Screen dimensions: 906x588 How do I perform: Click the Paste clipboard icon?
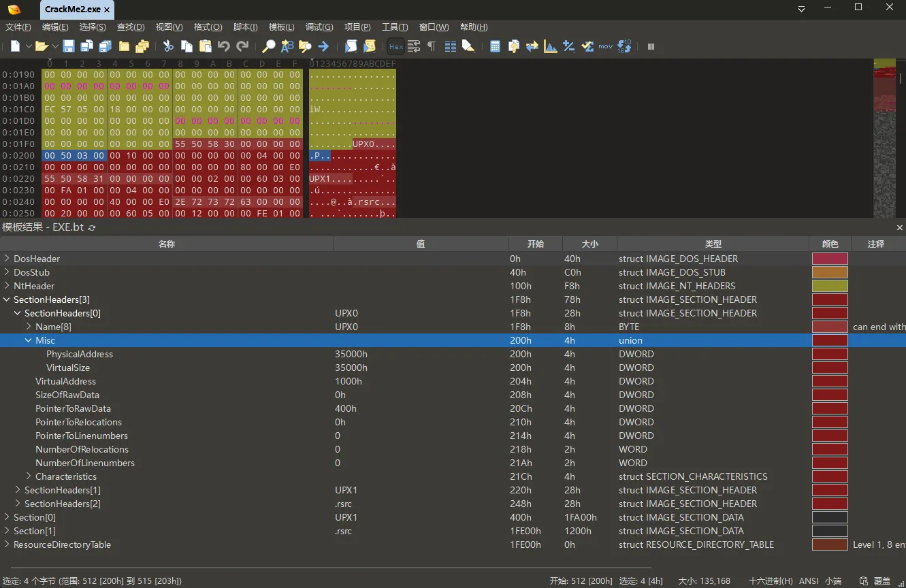(205, 46)
